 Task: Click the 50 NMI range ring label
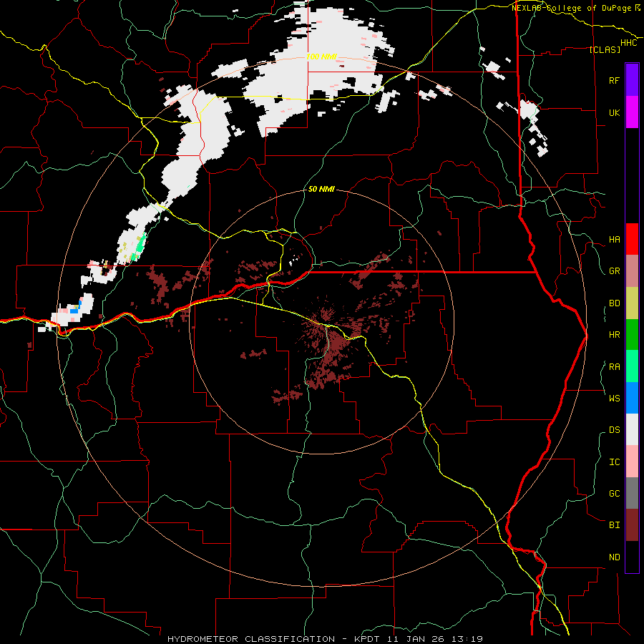[321, 190]
